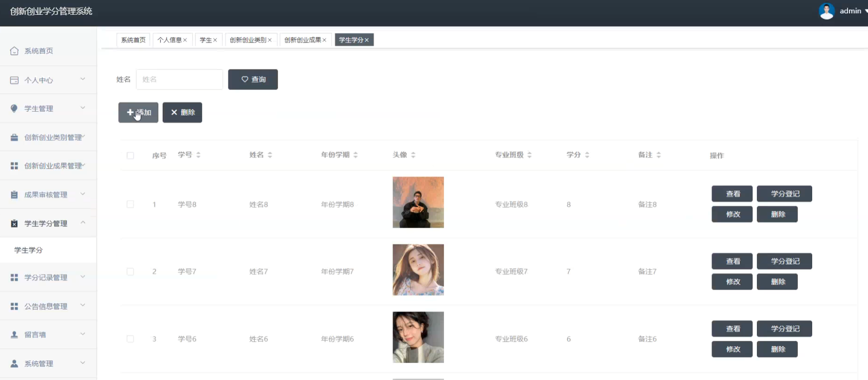
Task: Expand the 系统管理 menu chevron
Action: click(x=83, y=362)
